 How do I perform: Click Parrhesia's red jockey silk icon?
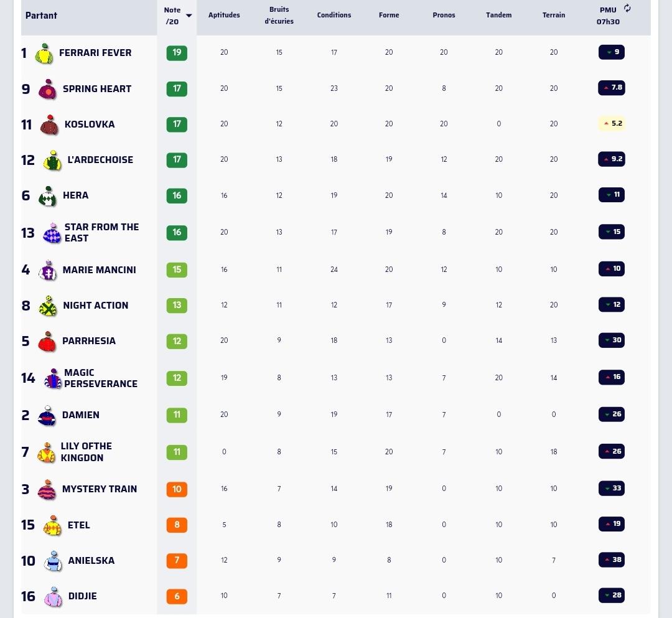[47, 342]
